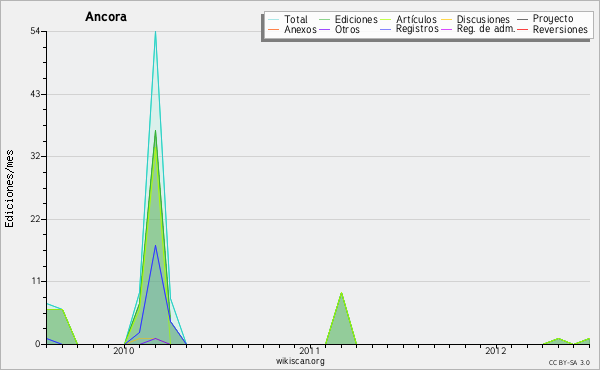
Task: Click the peak of the 2010 Total spike
Action: coord(155,32)
